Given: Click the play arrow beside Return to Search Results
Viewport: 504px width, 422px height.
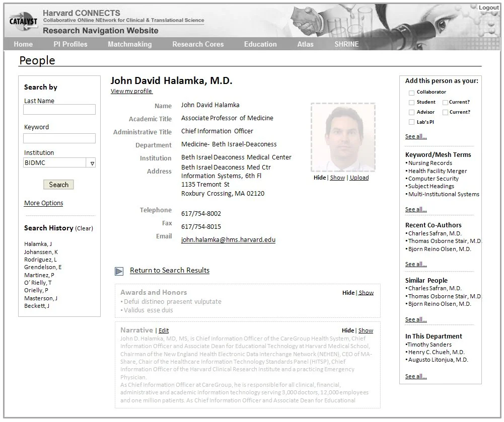Looking at the screenshot, I should pos(119,272).
